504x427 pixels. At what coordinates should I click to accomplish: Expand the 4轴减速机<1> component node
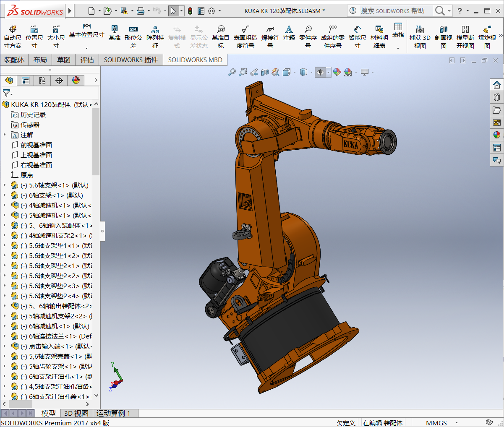tap(5, 205)
